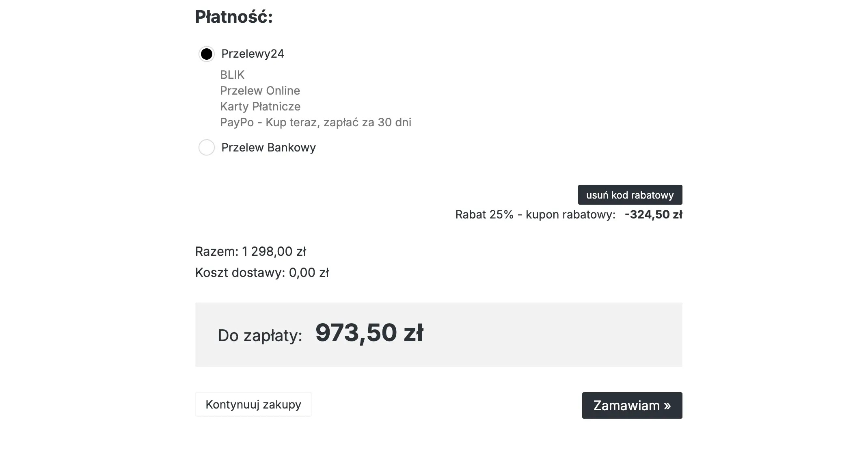Click the Przelewy24 payment label

pyautogui.click(x=253, y=54)
